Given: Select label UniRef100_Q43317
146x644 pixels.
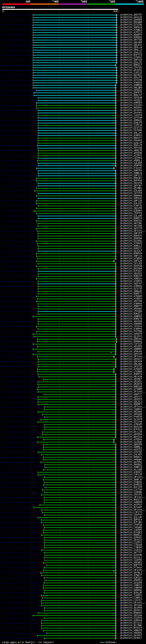Looking at the screenshot, I should coord(131,251).
